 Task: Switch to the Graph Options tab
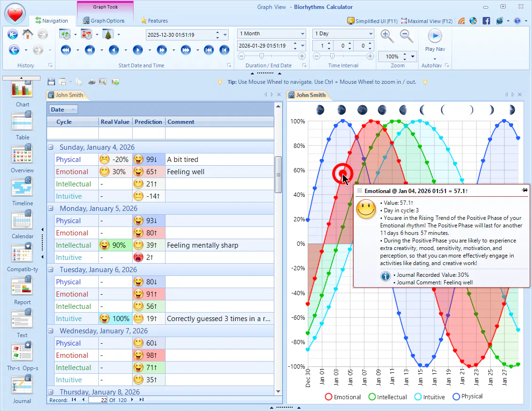point(103,21)
